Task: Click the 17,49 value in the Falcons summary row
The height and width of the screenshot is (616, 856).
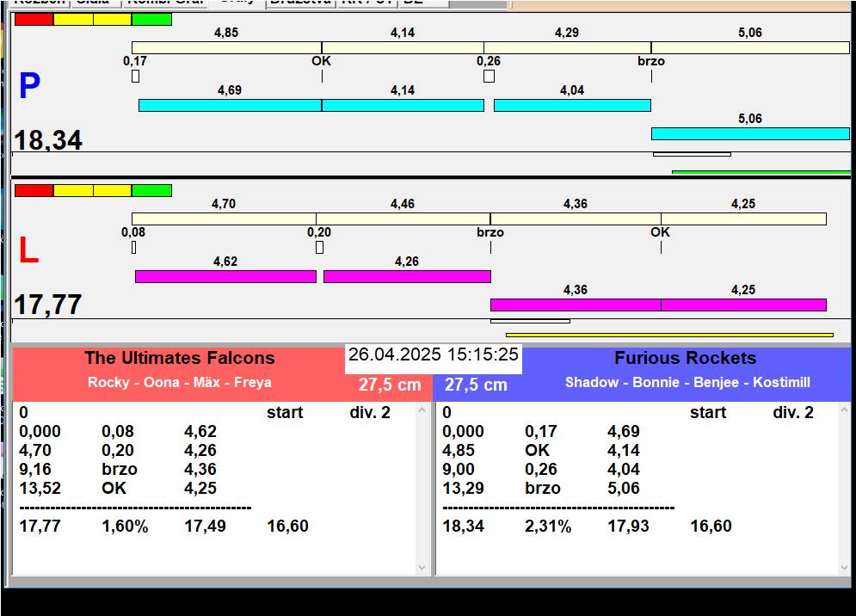Action: coord(206,527)
